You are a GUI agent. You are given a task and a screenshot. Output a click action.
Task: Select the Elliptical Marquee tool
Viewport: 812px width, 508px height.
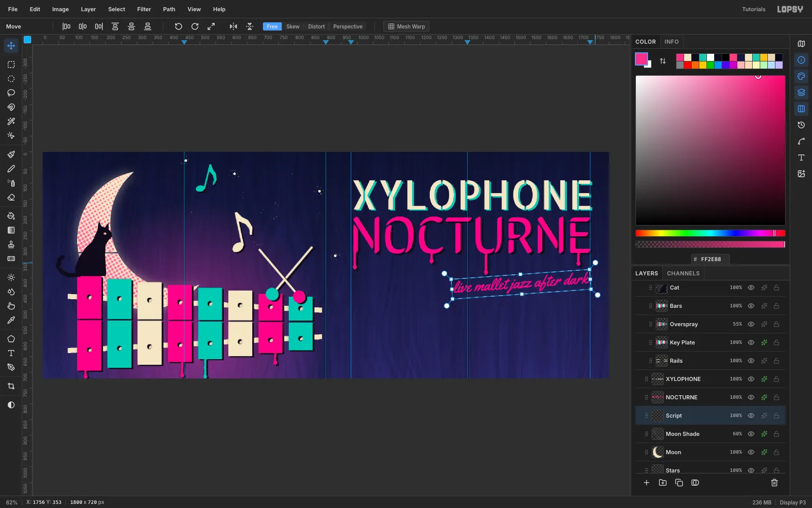pos(11,79)
